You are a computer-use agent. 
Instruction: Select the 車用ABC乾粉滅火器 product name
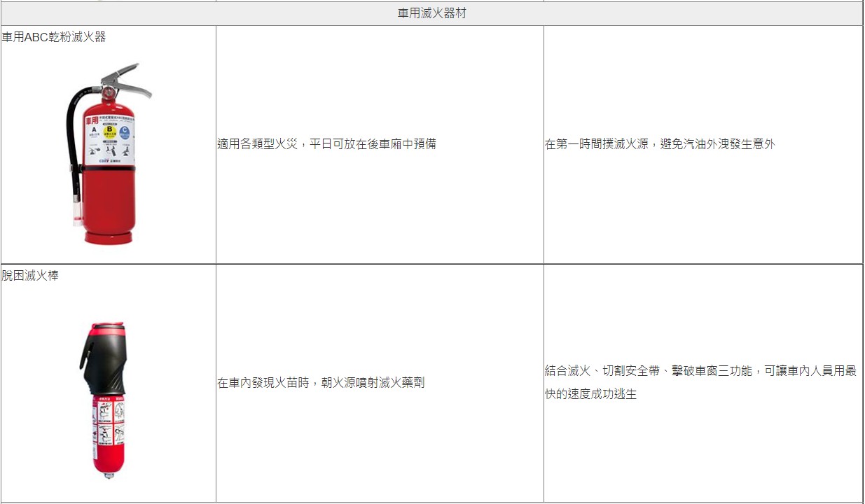click(x=54, y=37)
